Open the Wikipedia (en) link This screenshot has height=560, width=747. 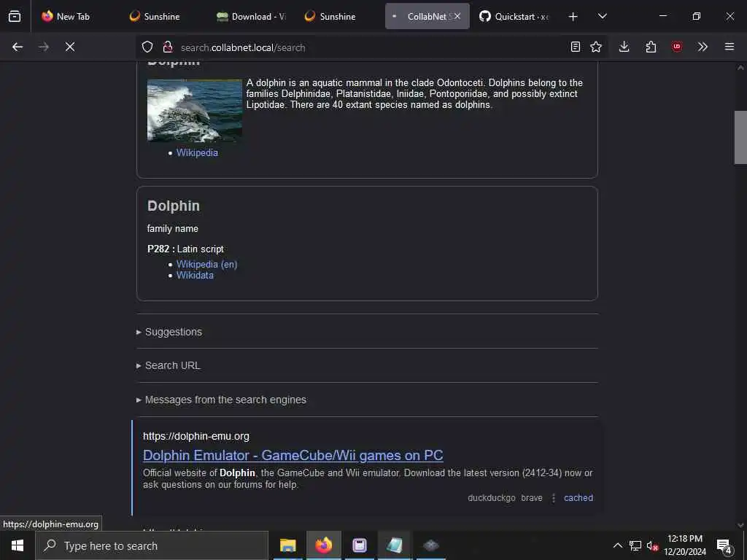click(x=206, y=264)
